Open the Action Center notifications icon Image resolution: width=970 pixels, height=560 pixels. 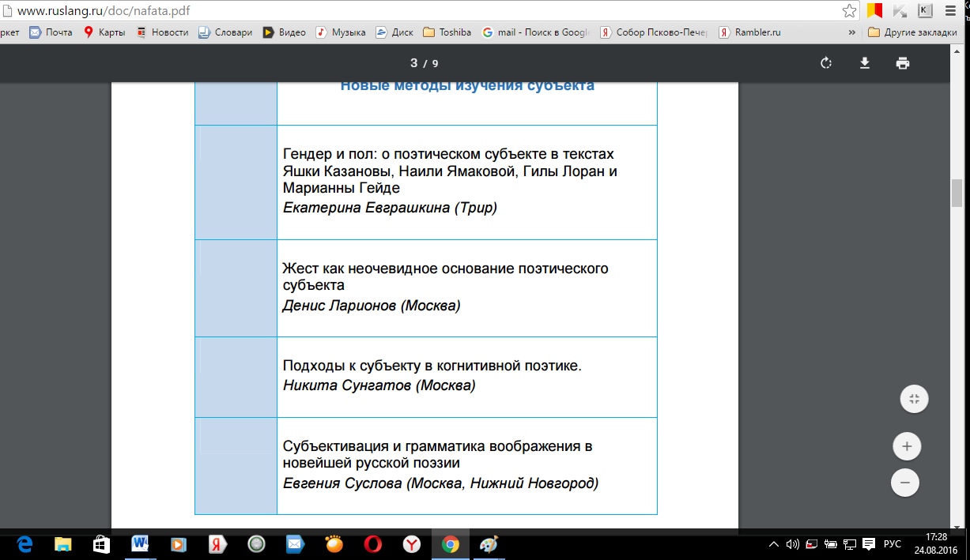(868, 544)
